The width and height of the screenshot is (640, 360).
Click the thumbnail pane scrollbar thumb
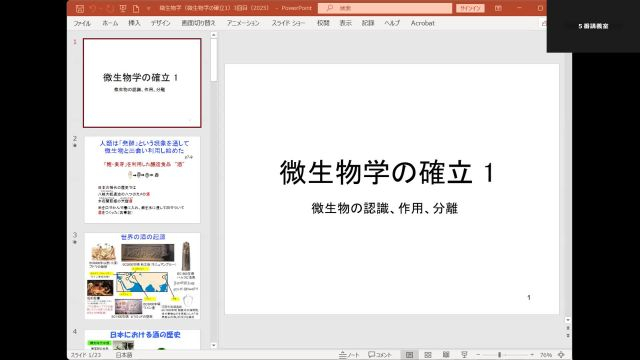pos(213,60)
